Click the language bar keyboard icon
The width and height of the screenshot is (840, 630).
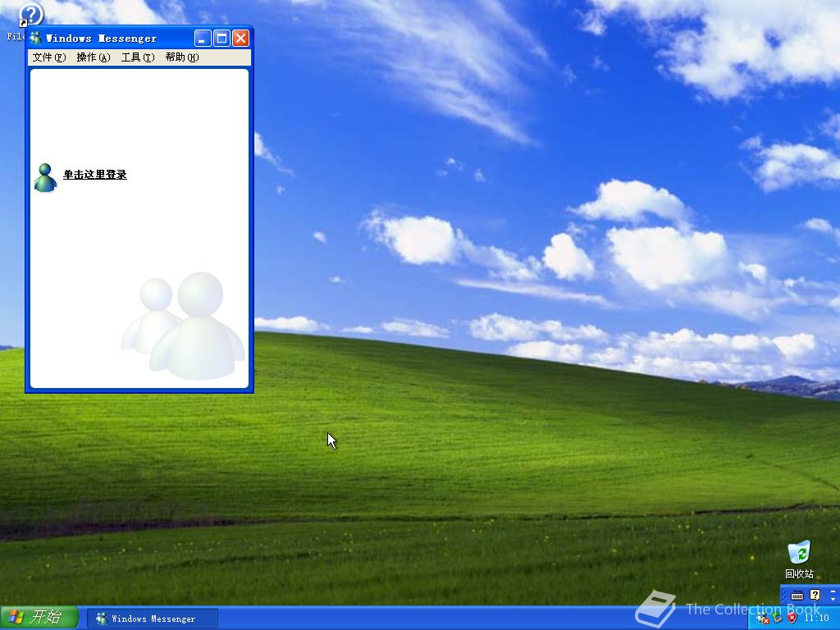[797, 596]
